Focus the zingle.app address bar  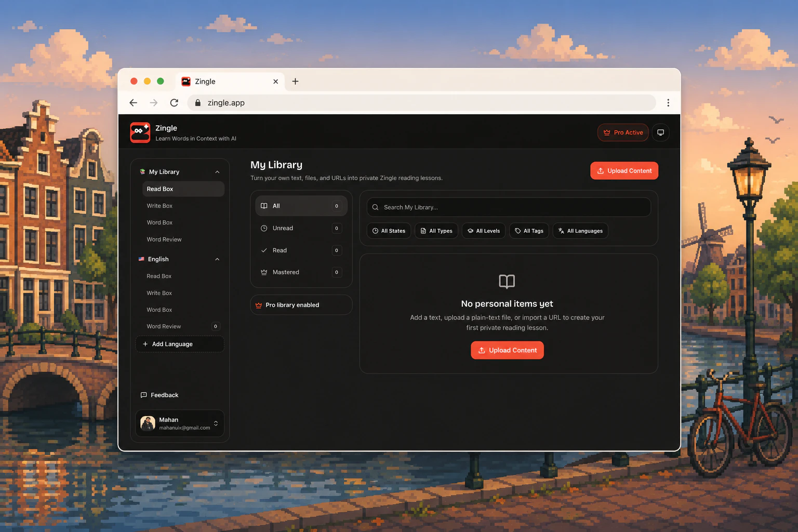421,103
